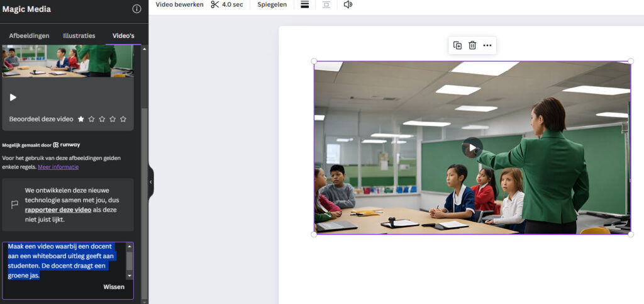Open the line weight icon in toolbar
The image size is (644, 304).
[x=305, y=4]
